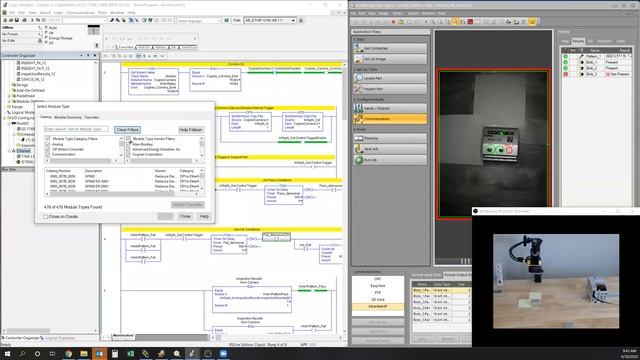Switch to Favorites tab in Select Module Type
This screenshot has width=640, height=360.
pyautogui.click(x=92, y=117)
